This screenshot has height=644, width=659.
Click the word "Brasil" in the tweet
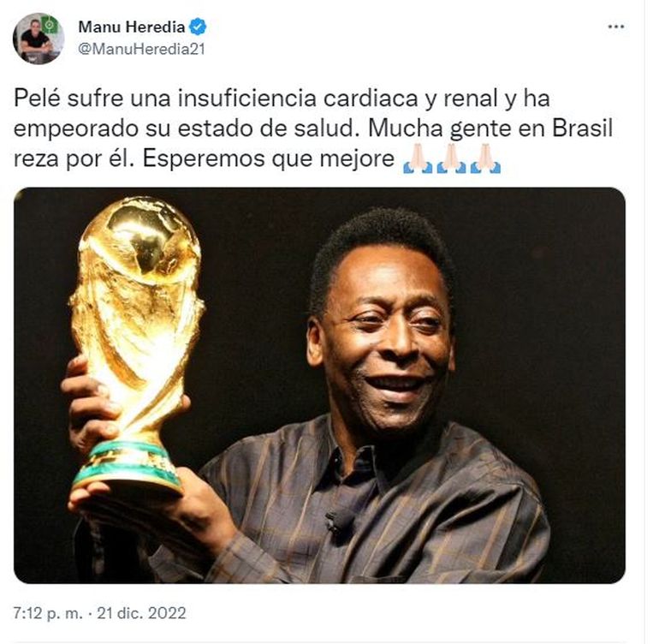(582, 128)
